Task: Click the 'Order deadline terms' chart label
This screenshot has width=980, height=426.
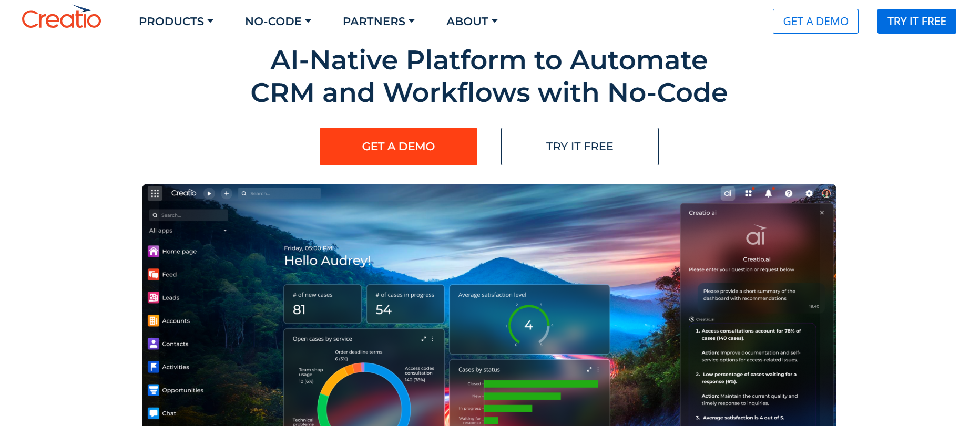Action: pos(359,352)
